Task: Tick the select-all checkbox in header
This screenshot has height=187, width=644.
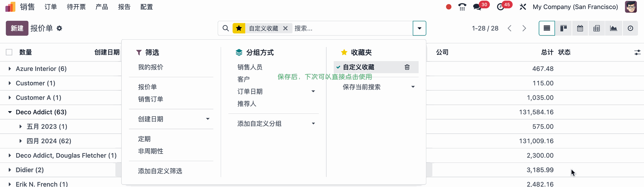Action: [x=9, y=52]
